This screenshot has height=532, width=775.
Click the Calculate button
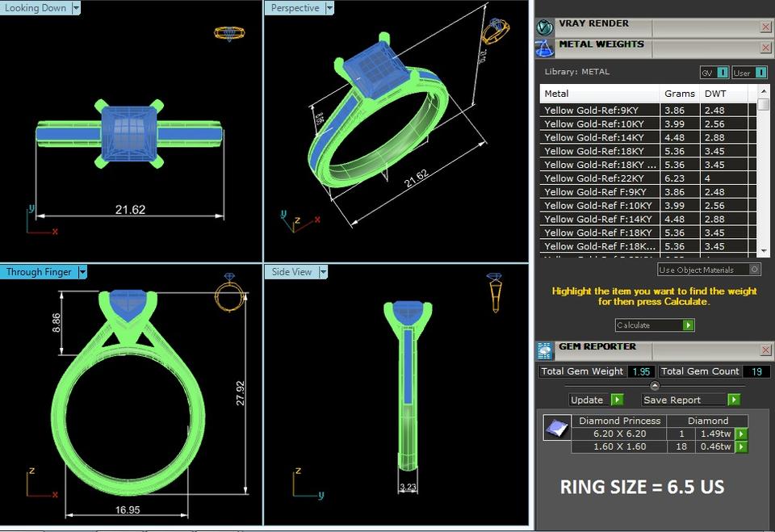[655, 325]
